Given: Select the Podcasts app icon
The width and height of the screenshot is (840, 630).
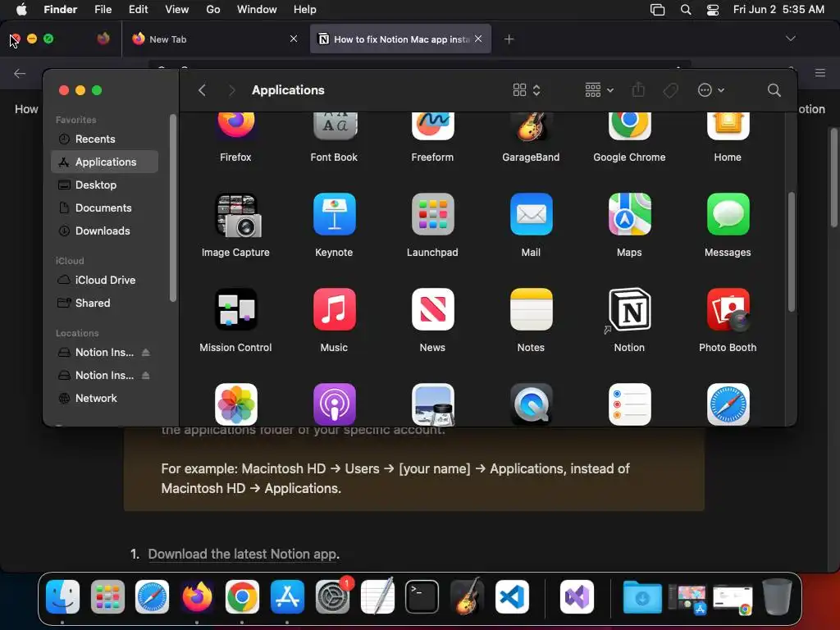Looking at the screenshot, I should tap(335, 404).
